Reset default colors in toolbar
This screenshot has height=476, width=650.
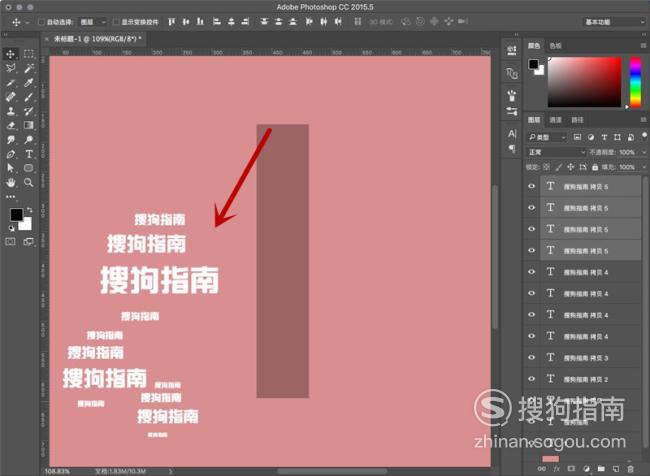click(11, 228)
